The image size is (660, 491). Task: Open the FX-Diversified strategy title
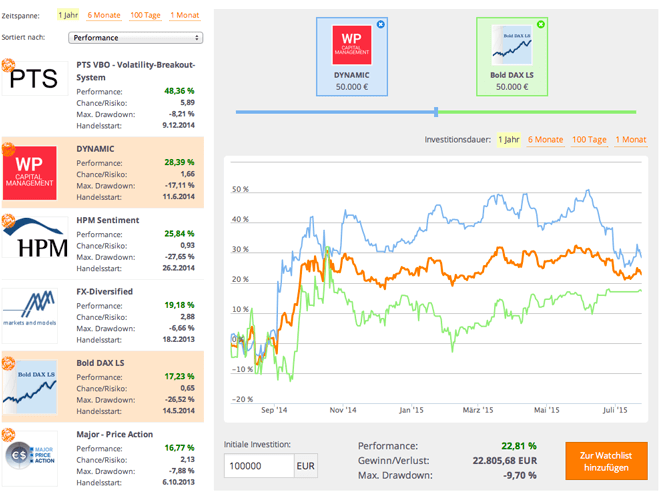click(x=104, y=291)
